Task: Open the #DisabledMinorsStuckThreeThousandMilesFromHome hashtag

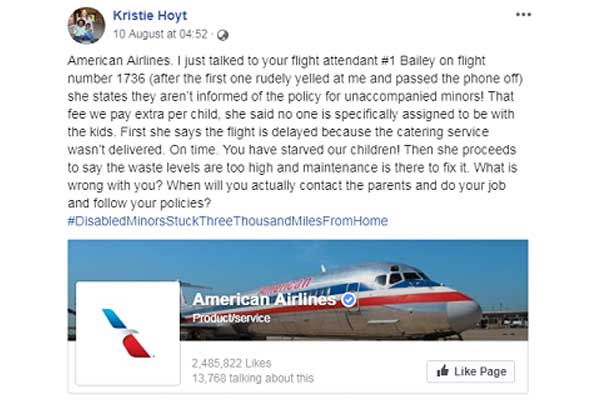Action: 231,220
